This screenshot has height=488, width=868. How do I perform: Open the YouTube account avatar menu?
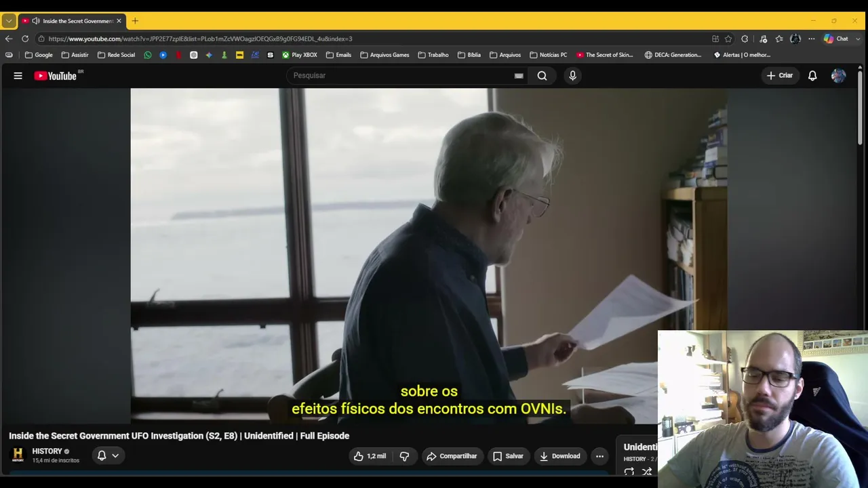(x=838, y=76)
